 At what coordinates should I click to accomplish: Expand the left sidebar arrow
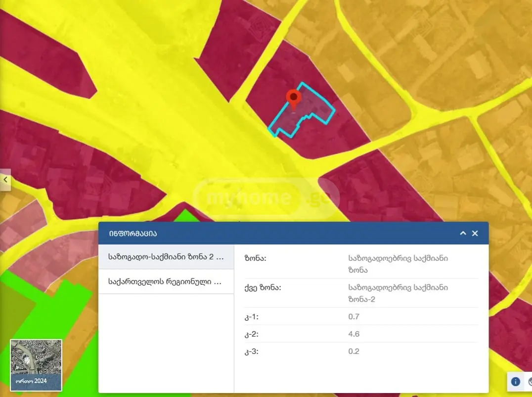pos(5,180)
